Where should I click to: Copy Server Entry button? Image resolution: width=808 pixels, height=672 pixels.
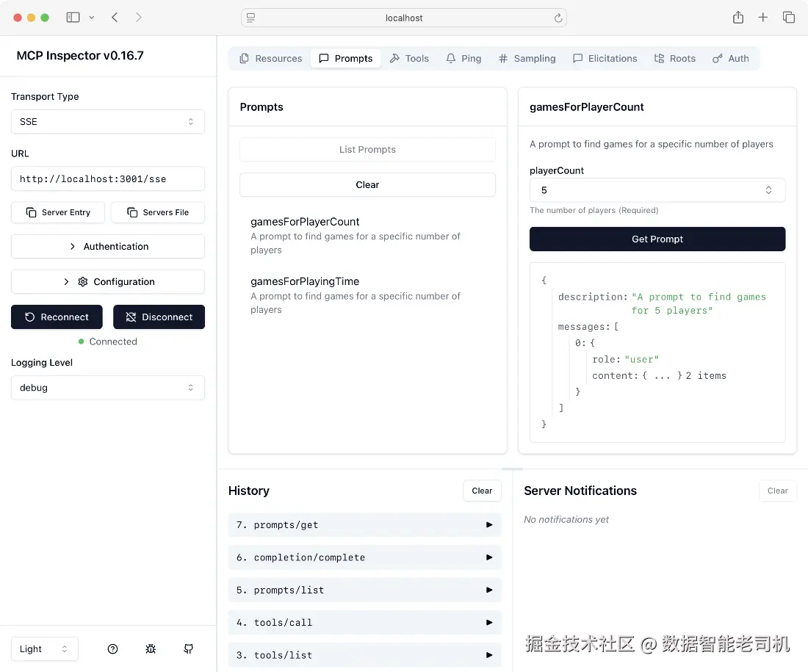[58, 212]
